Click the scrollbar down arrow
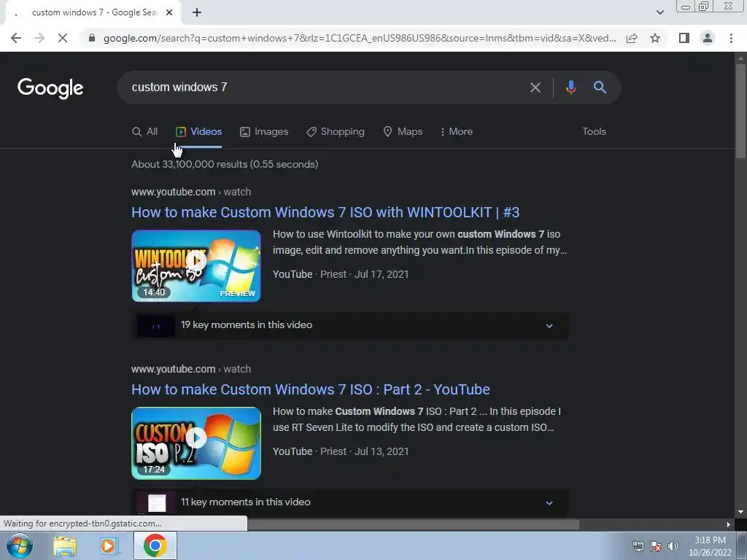This screenshot has width=747, height=560. [740, 512]
